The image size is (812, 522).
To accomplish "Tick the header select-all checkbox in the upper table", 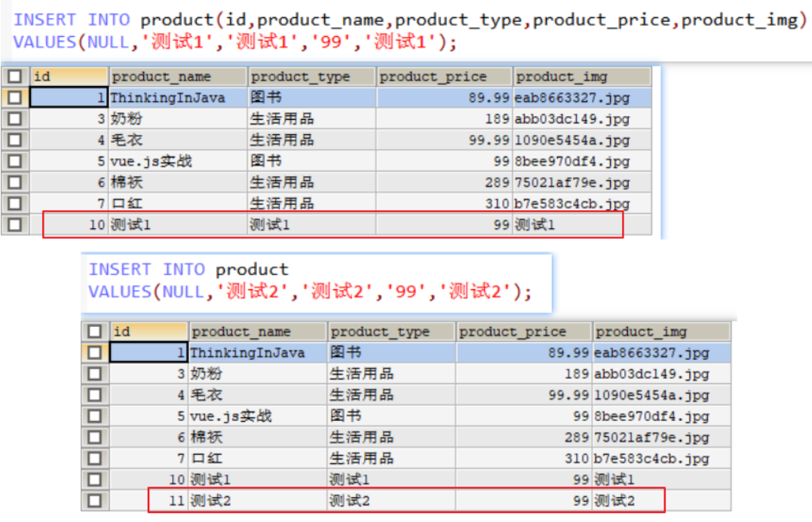I will [14, 77].
